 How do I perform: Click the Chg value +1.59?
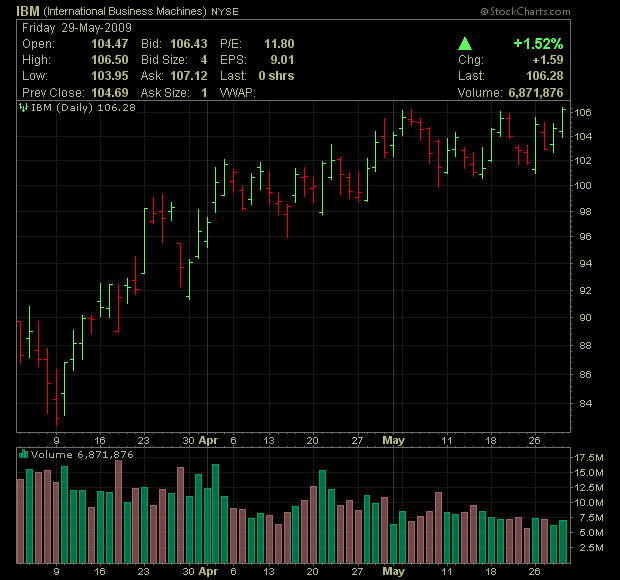548,60
